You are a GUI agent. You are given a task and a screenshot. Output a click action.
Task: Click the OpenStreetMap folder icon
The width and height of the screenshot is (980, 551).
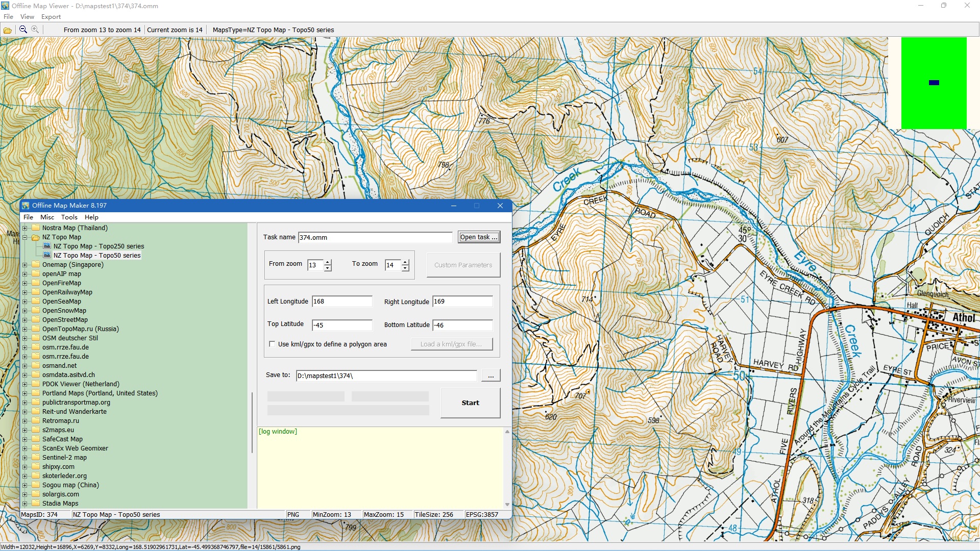(36, 319)
